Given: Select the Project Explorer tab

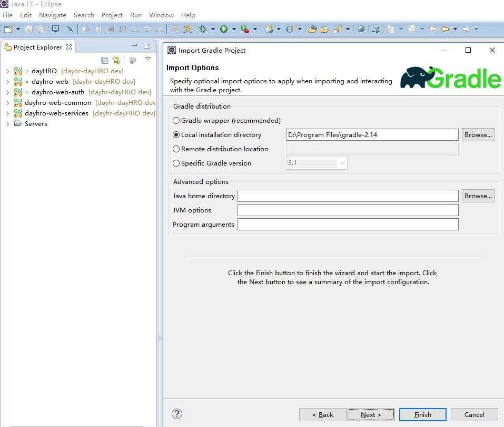Looking at the screenshot, I should tap(37, 47).
